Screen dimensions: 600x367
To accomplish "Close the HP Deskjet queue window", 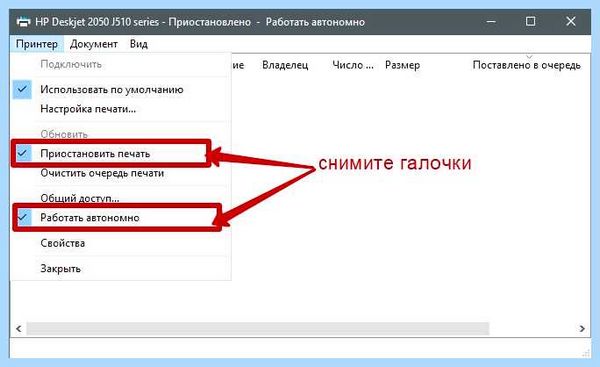I will (x=571, y=21).
